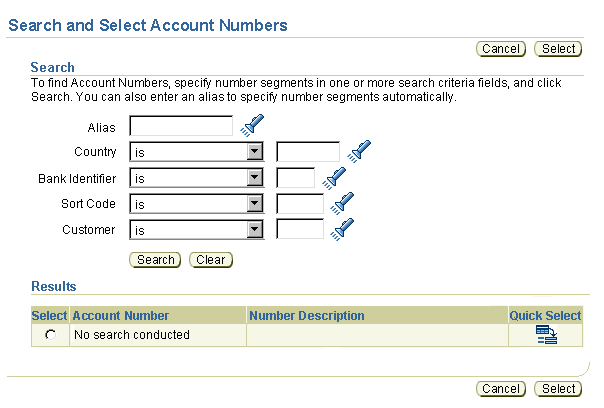
Task: Click the bottom Cancel button
Action: pos(501,389)
